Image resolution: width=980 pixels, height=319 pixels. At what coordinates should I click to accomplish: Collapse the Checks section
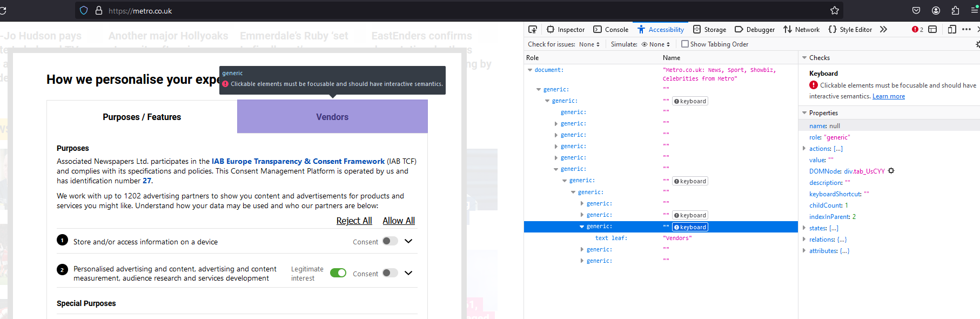click(804, 57)
